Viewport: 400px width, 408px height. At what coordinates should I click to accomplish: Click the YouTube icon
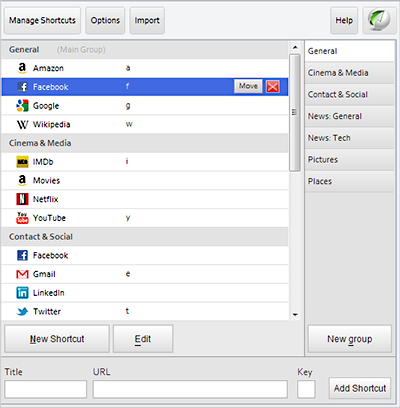[x=22, y=218]
